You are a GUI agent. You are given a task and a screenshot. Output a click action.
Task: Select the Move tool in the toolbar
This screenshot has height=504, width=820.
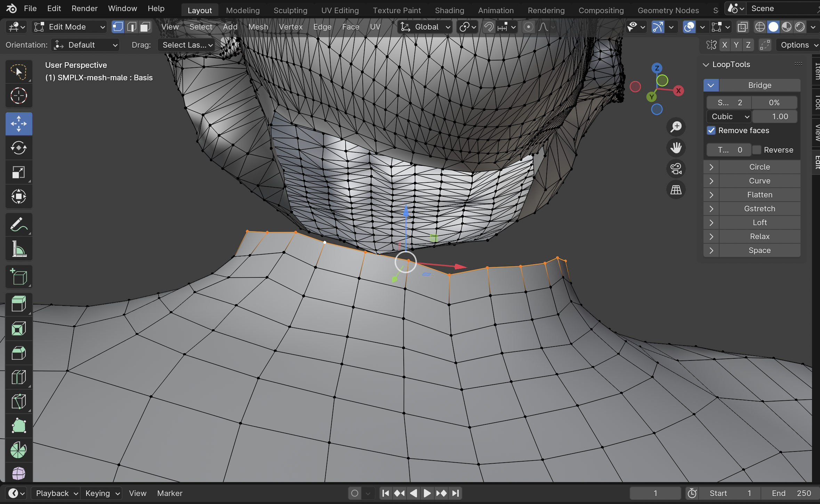(18, 123)
